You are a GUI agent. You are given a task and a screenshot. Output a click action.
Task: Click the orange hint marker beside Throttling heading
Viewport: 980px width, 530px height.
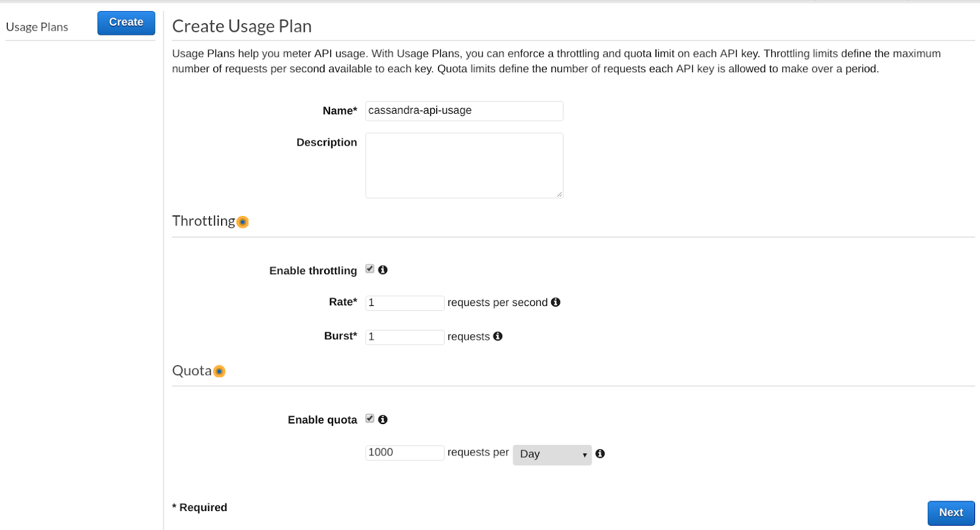click(x=243, y=222)
